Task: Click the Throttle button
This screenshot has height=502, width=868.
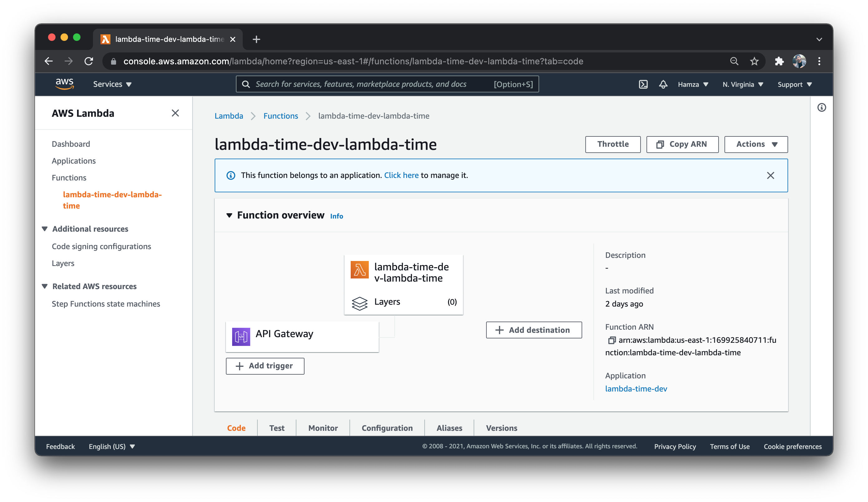Action: (613, 144)
